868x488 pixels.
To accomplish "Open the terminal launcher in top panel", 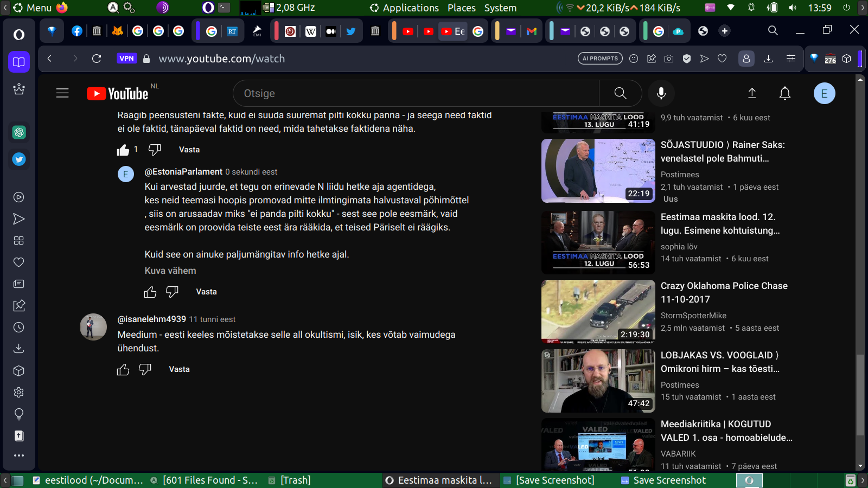I will (x=225, y=8).
